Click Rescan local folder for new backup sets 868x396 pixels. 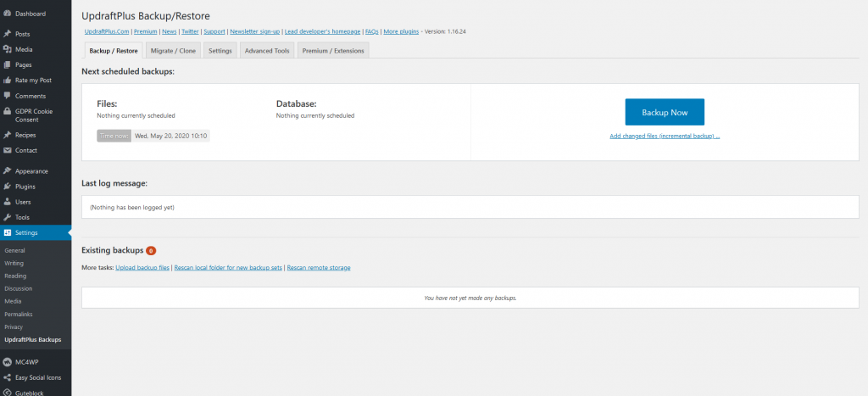coord(228,267)
